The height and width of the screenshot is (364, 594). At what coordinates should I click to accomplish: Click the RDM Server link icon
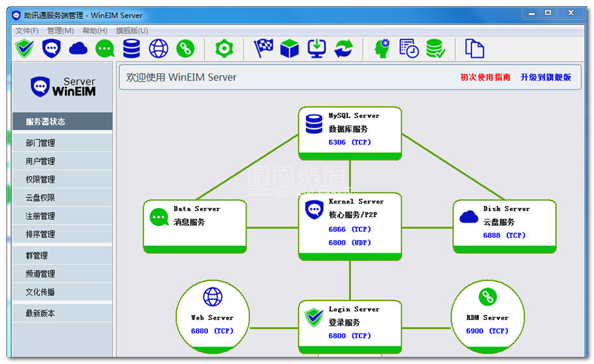click(488, 297)
